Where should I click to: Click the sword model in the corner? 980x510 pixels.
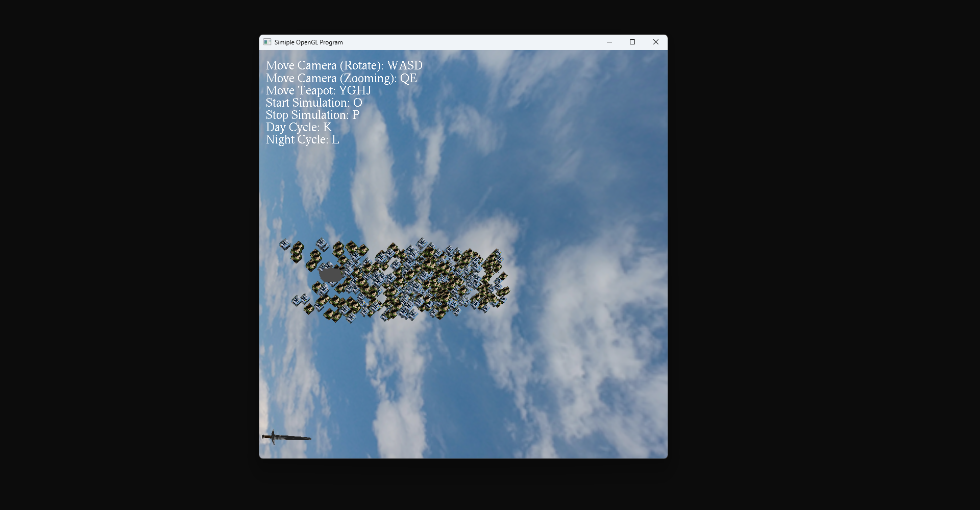286,438
